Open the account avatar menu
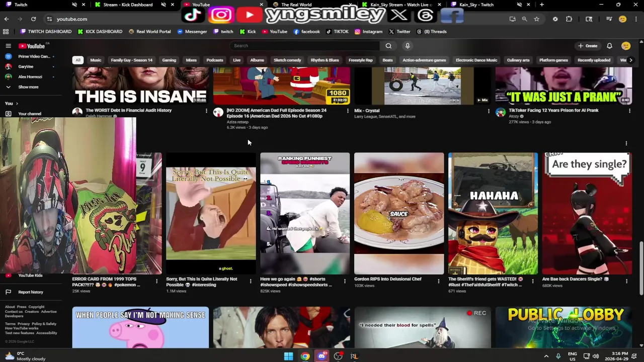This screenshot has height=362, width=644. (625, 46)
